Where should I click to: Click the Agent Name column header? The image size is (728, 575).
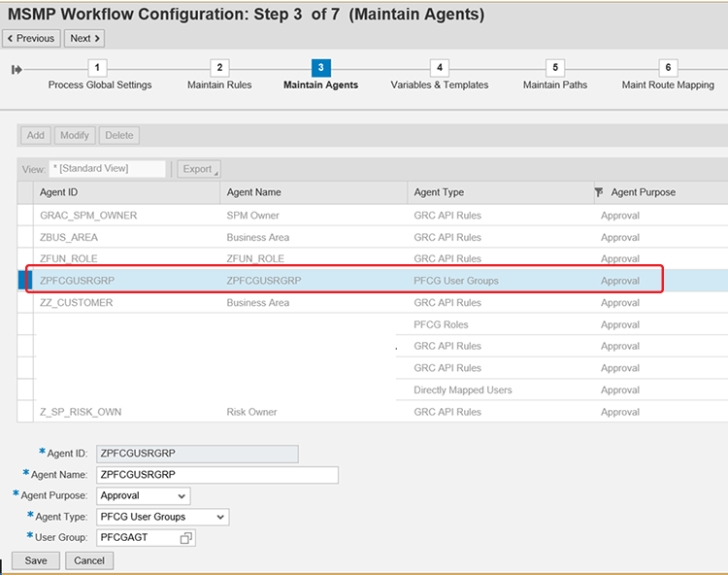click(x=314, y=192)
